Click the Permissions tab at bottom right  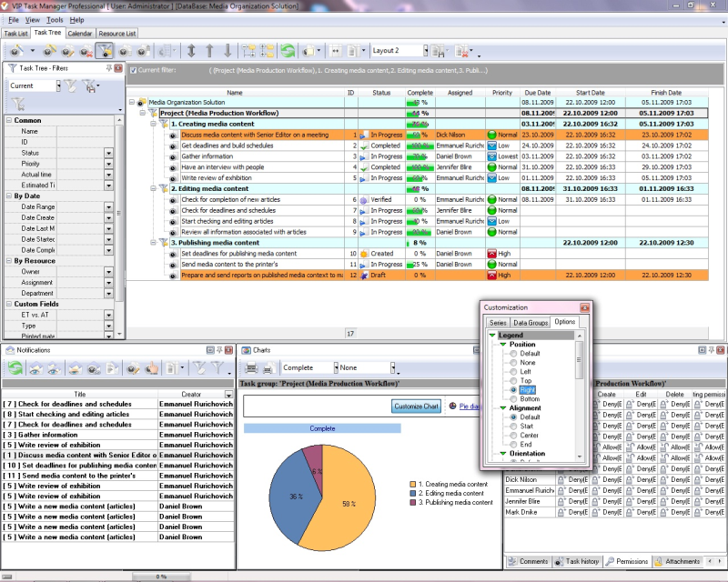[x=627, y=562]
